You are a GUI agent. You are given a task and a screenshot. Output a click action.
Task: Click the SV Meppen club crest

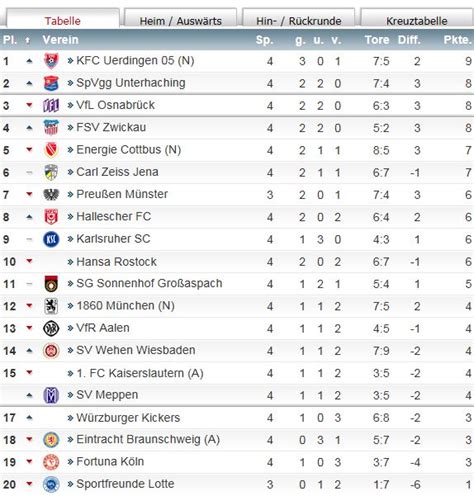click(x=51, y=395)
